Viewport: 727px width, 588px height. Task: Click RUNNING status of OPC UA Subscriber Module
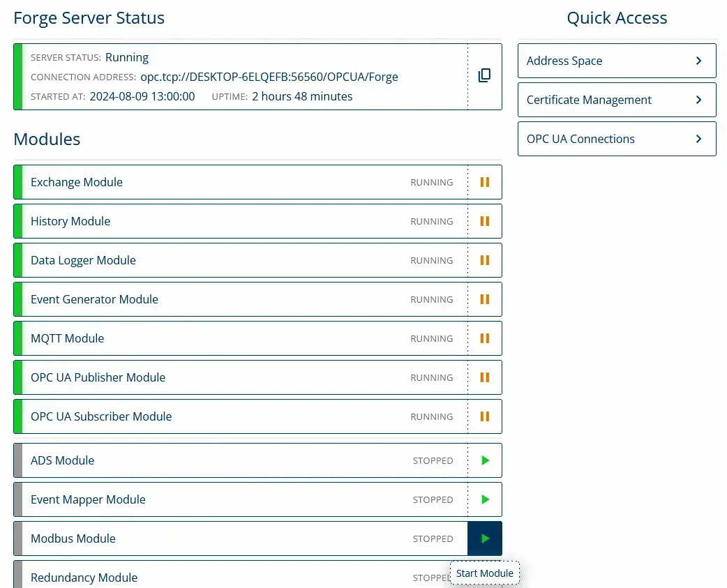tap(431, 417)
